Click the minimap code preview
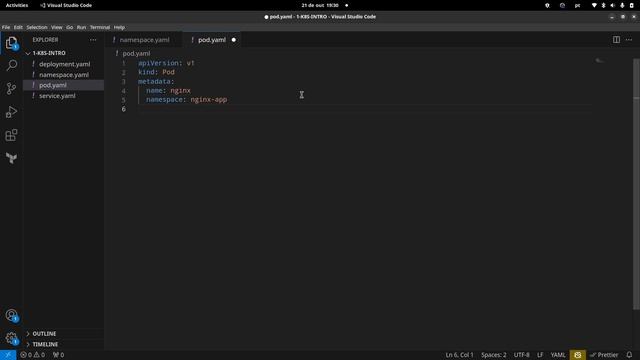The height and width of the screenshot is (360, 640). (x=600, y=61)
